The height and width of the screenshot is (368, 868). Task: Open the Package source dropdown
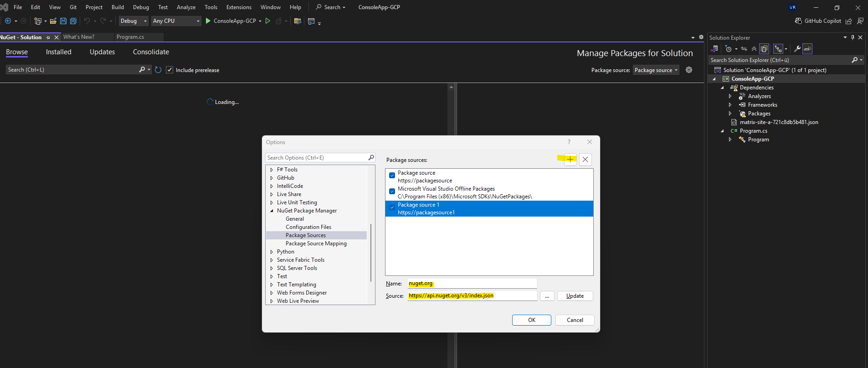pyautogui.click(x=656, y=70)
